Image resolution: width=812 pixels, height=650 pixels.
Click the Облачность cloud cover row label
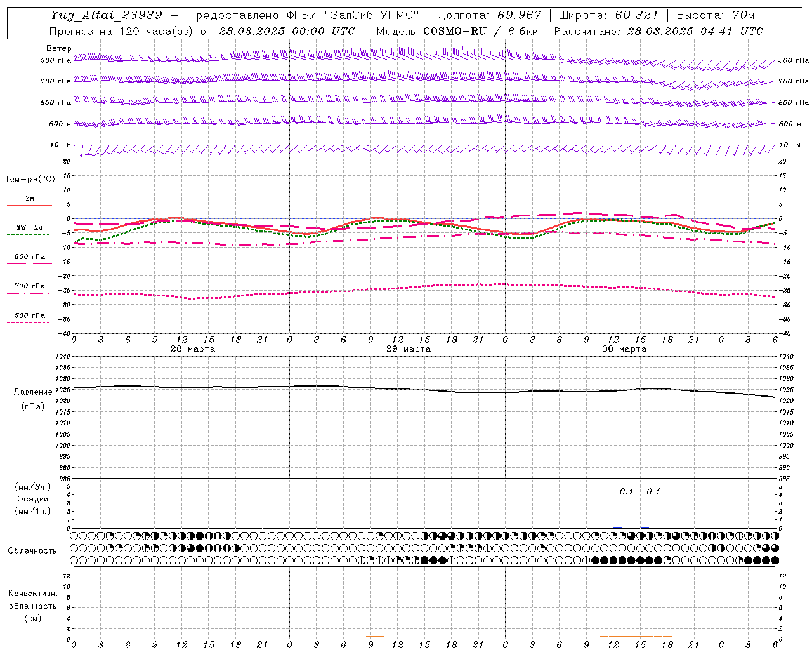[32, 550]
